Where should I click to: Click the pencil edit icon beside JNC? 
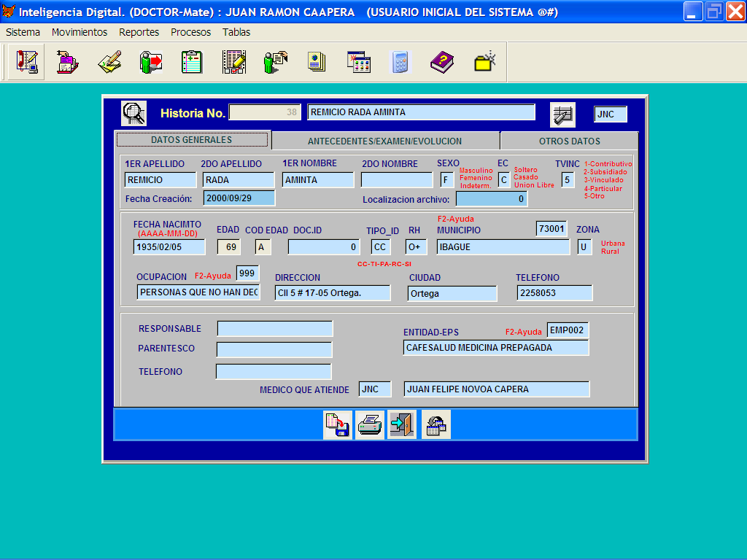[562, 114]
